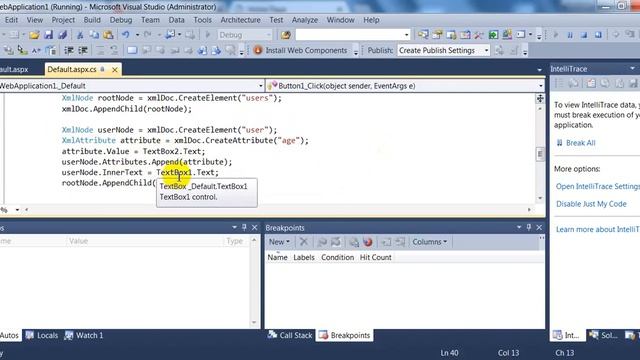
Task: Click the Paste clipboard icon
Action: pyautogui.click(x=108, y=35)
